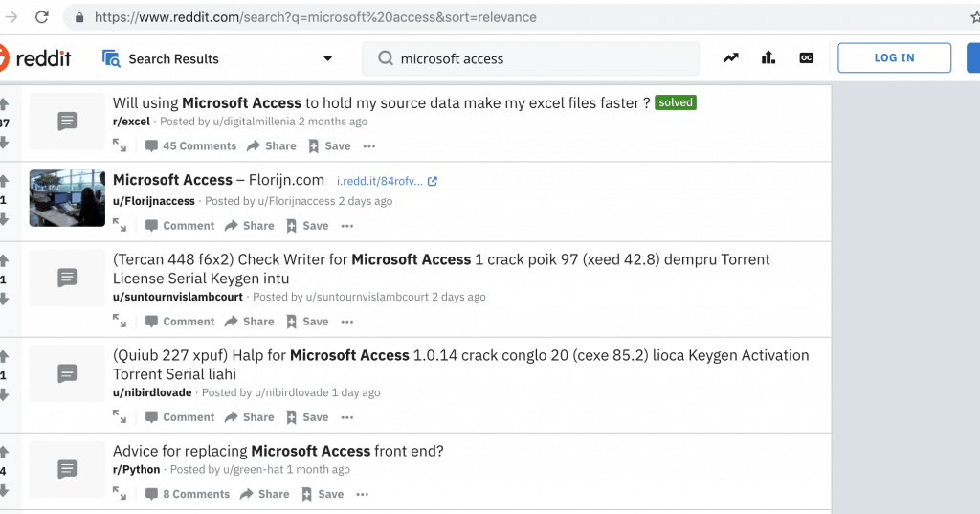Click the Reddit logo
980x514 pixels.
[38, 58]
